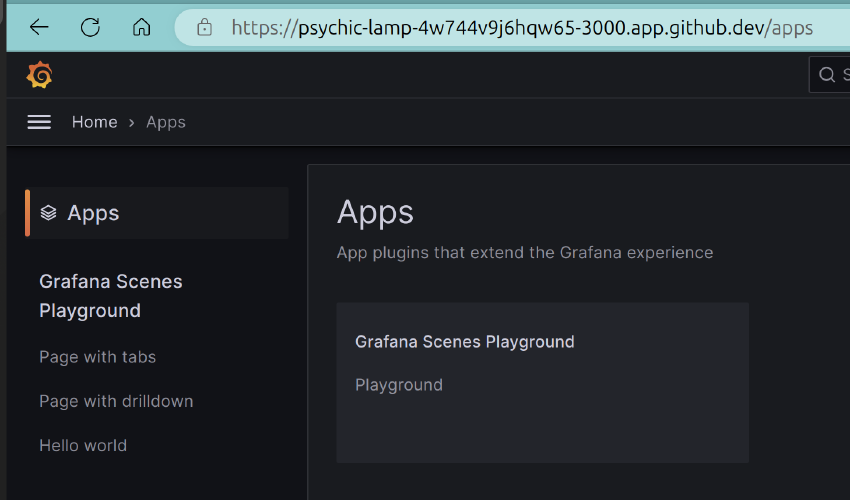This screenshot has height=500, width=850.
Task: Click the layers icon beside Apps
Action: point(48,213)
